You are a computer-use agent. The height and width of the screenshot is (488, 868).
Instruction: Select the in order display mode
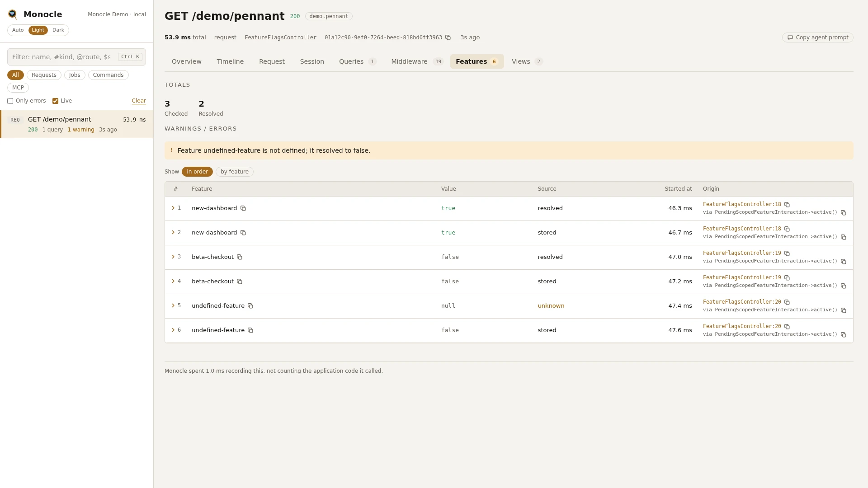tap(197, 172)
